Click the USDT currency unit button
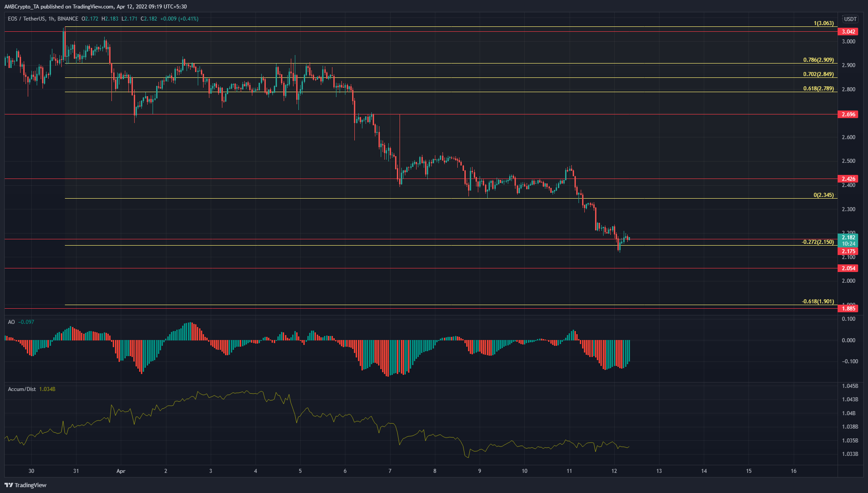 pyautogui.click(x=850, y=19)
